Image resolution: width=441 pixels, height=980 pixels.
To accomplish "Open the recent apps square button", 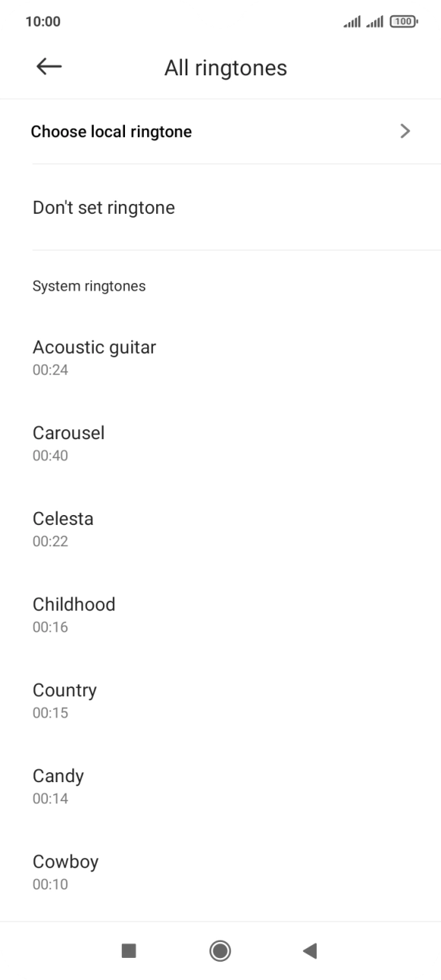I will [129, 950].
